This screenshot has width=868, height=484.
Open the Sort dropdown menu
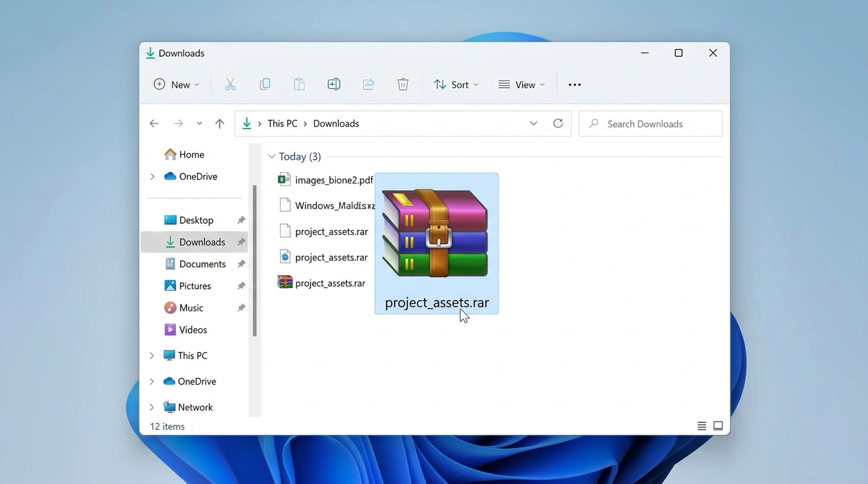click(x=456, y=84)
